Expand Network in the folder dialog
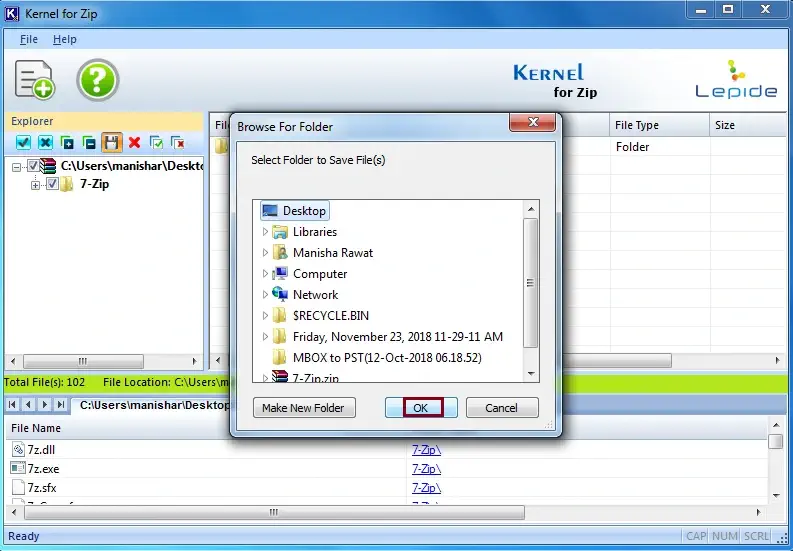 (265, 294)
